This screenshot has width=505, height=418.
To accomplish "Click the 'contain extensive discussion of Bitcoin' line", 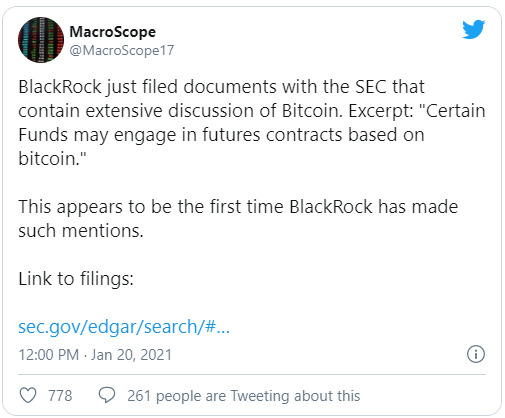I will pyautogui.click(x=252, y=111).
